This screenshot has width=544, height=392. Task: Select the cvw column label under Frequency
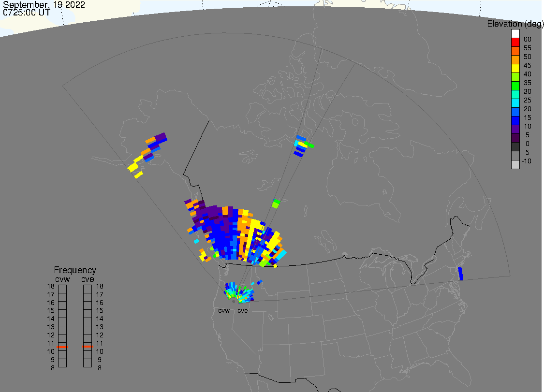click(62, 279)
